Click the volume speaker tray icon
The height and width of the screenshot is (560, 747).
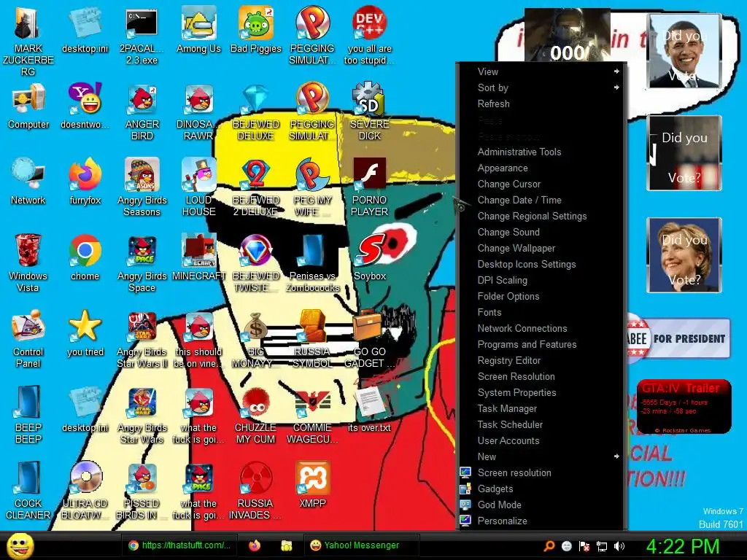(619, 546)
